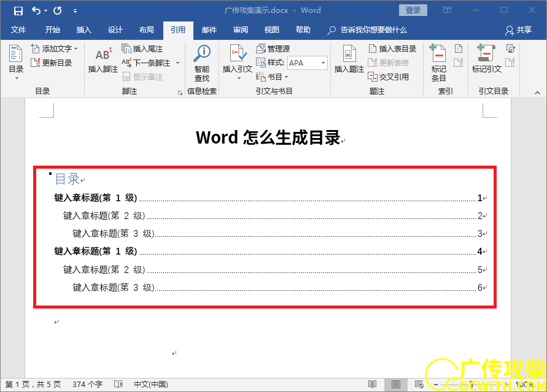Click 插入表目录
This screenshot has height=392, width=547.
point(392,49)
